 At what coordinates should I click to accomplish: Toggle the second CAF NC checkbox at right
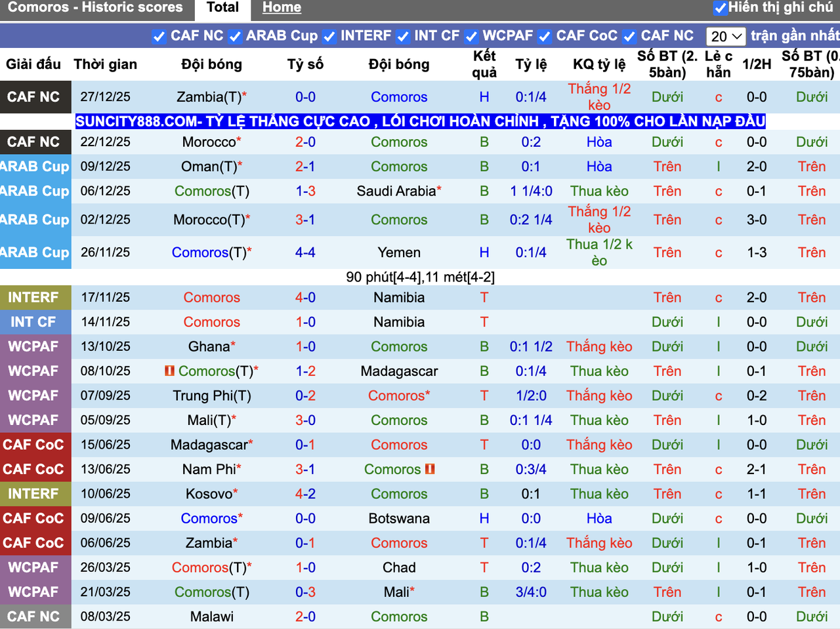point(629,37)
